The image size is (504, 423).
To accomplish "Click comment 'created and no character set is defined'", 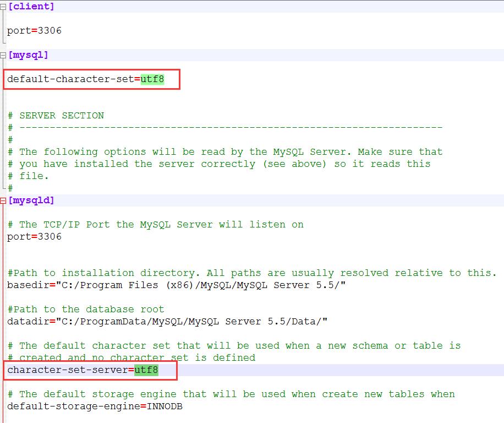I will [x=132, y=357].
